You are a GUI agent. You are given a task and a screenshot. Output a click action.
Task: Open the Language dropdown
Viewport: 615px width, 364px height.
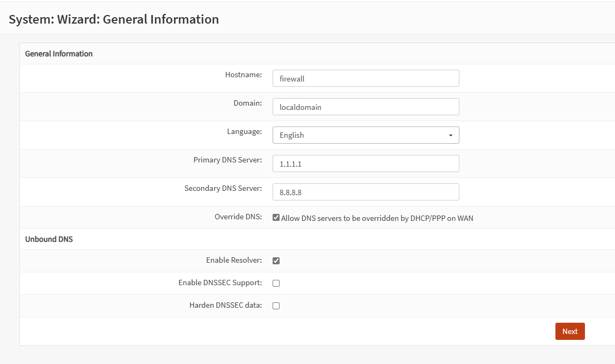(365, 135)
